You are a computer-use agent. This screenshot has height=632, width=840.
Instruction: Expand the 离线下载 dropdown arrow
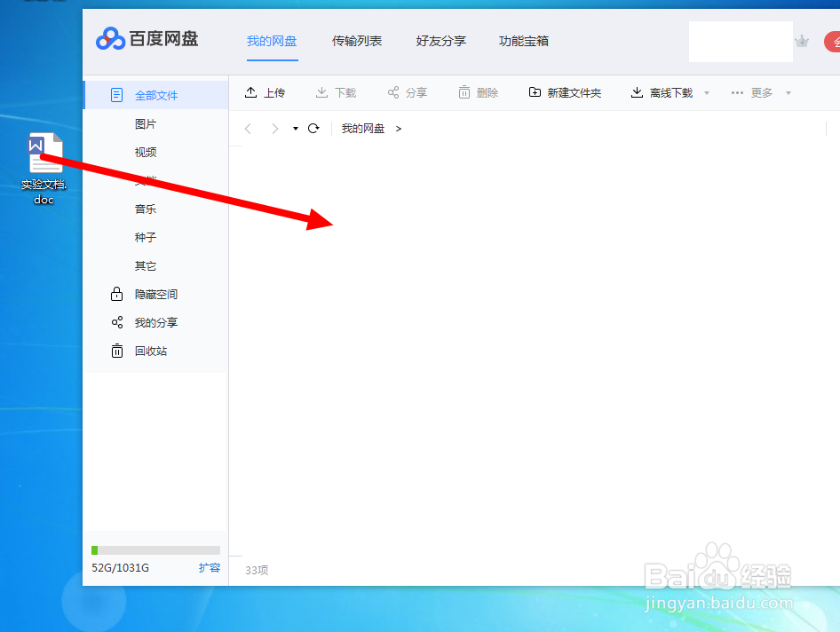(707, 93)
